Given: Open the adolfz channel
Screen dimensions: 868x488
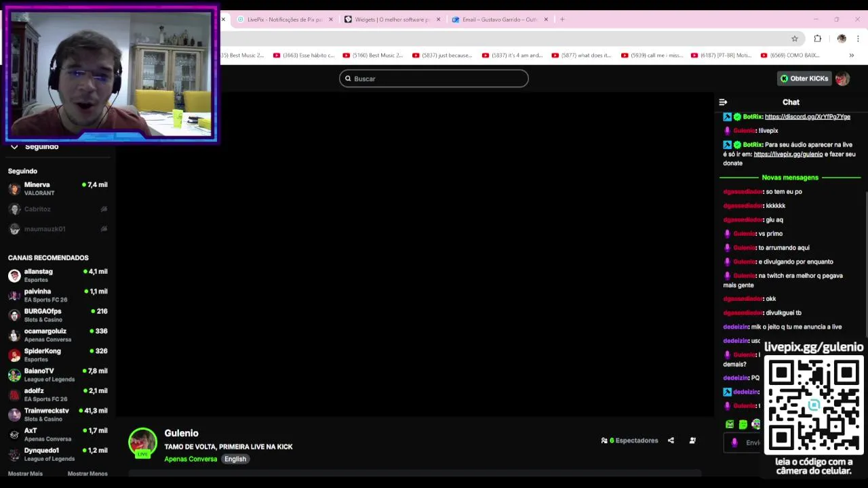Looking at the screenshot, I should pos(58,394).
